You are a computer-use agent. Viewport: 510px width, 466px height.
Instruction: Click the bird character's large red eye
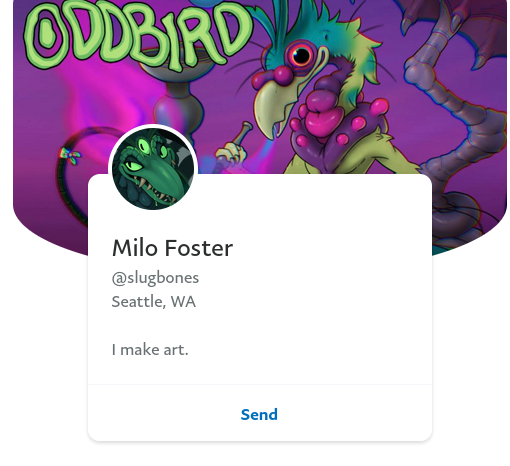pos(301,55)
